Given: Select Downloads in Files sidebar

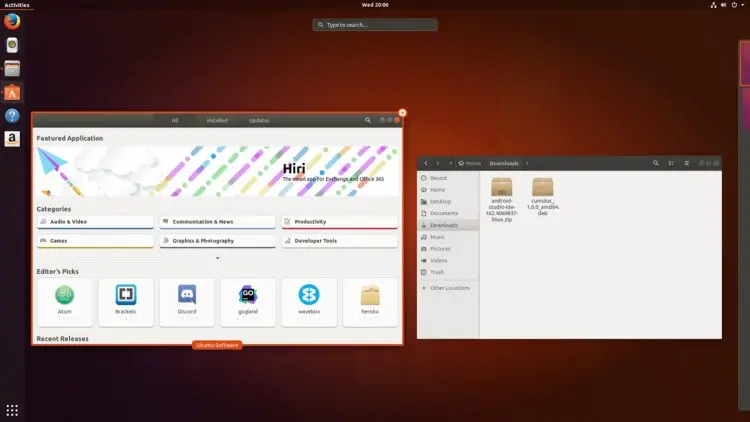Looking at the screenshot, I should tap(448, 225).
